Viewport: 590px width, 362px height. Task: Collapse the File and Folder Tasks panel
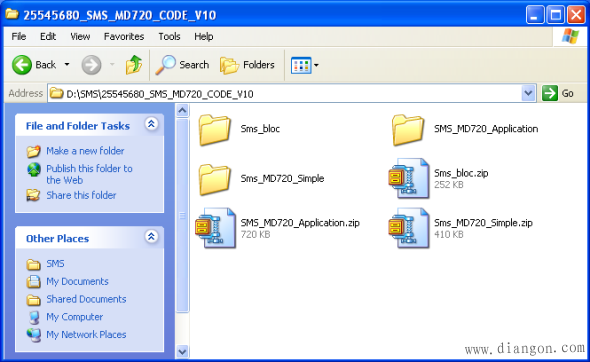[x=151, y=124]
